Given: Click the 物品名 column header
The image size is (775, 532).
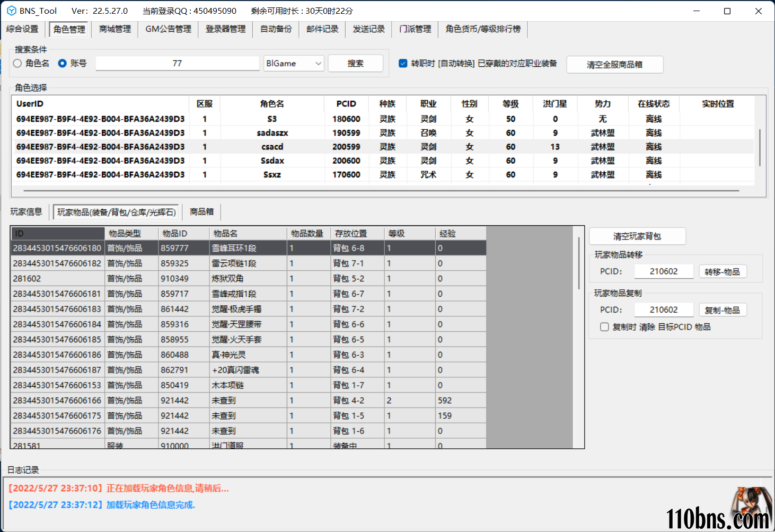Looking at the screenshot, I should pos(249,234).
